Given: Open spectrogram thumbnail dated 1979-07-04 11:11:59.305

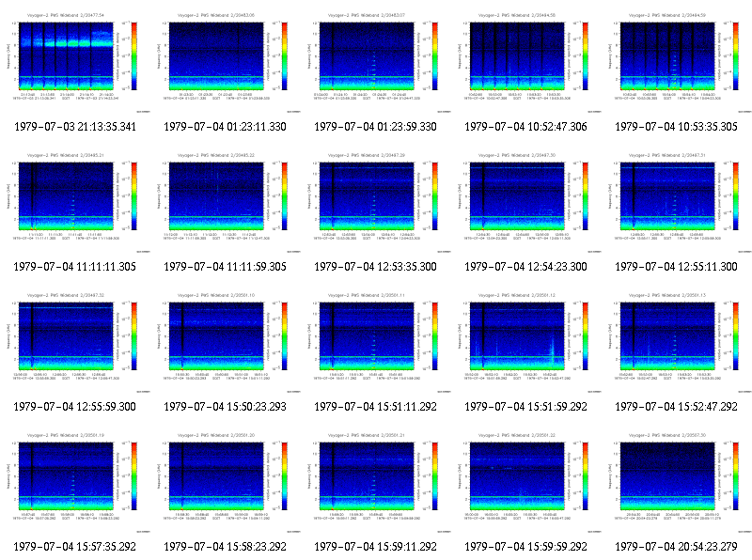Looking at the screenshot, I should point(226,202).
